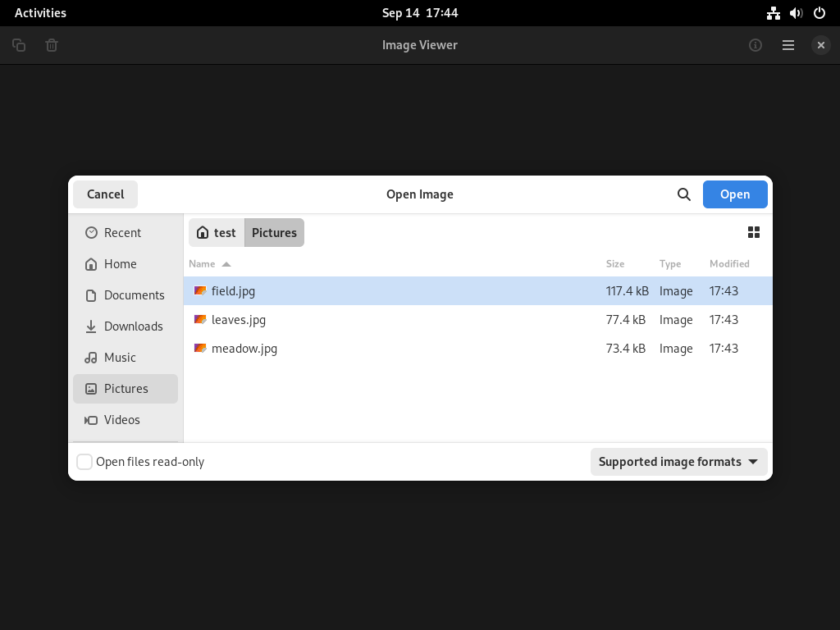The width and height of the screenshot is (840, 630).
Task: Select the field.jpg file name
Action: pyautogui.click(x=233, y=291)
